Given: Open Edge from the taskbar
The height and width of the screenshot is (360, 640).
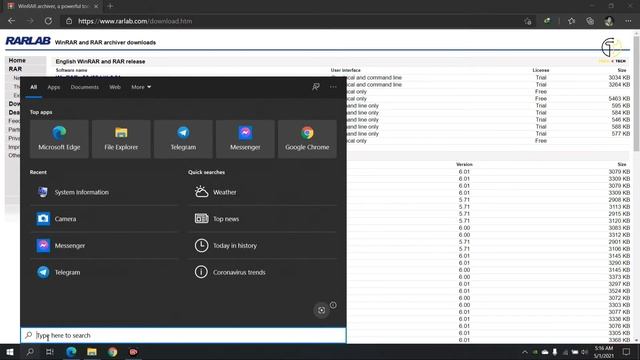Looking at the screenshot, I should [71, 352].
